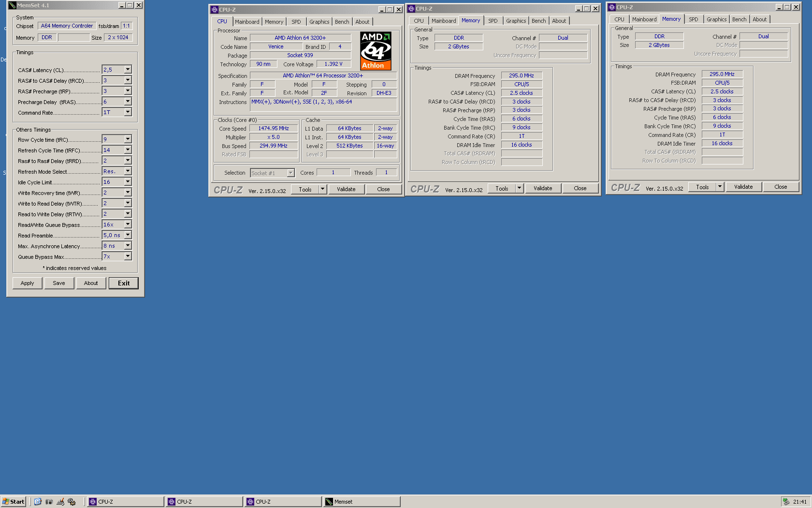Image resolution: width=812 pixels, height=508 pixels.
Task: Open Bench tab in the CPU-Z window showing Processor info
Action: (342, 22)
